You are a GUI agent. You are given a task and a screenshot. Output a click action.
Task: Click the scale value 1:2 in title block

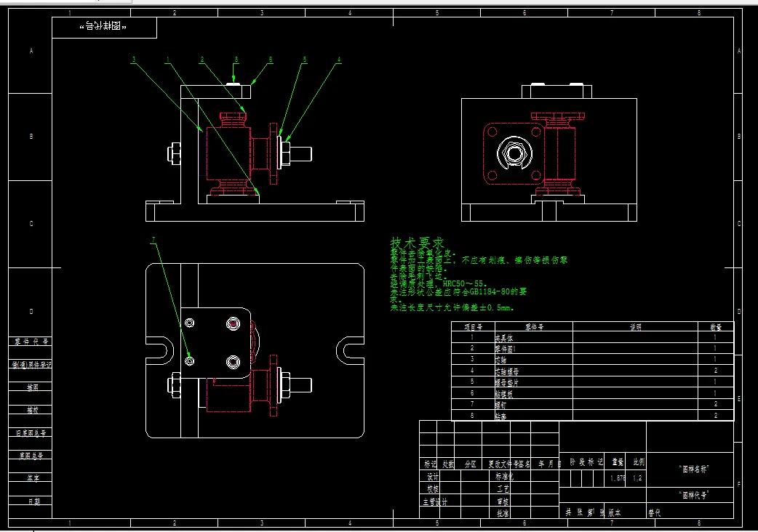638,478
